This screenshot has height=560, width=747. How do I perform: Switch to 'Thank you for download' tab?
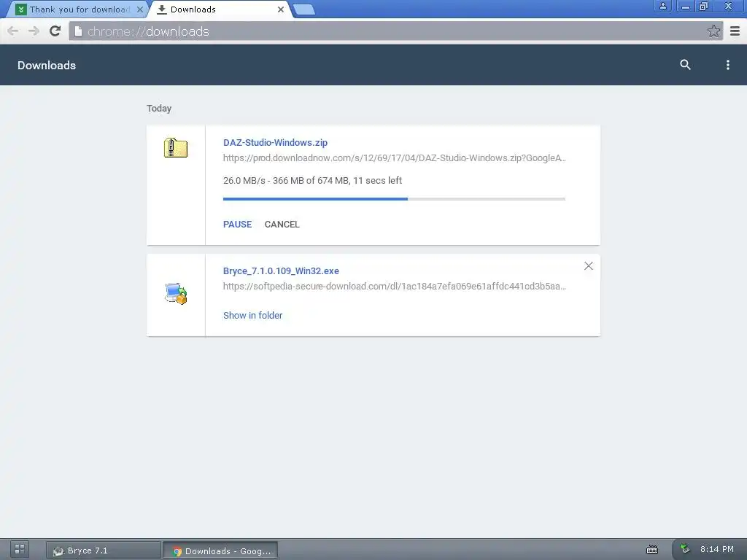pyautogui.click(x=79, y=9)
